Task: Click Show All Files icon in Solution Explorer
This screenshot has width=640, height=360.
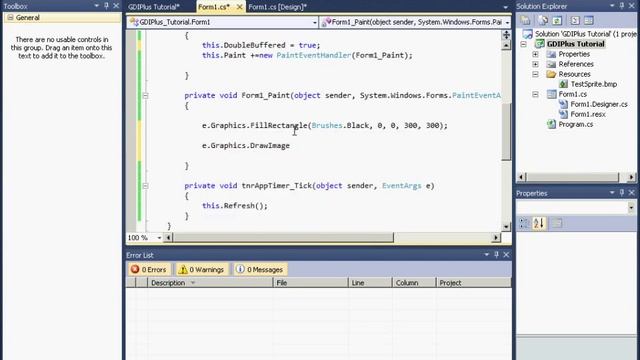Action: 543,20
